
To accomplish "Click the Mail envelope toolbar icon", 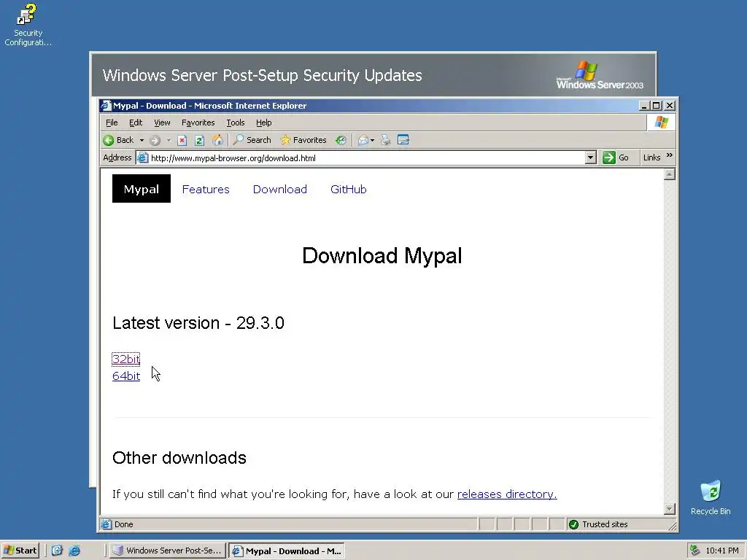I will pos(363,140).
